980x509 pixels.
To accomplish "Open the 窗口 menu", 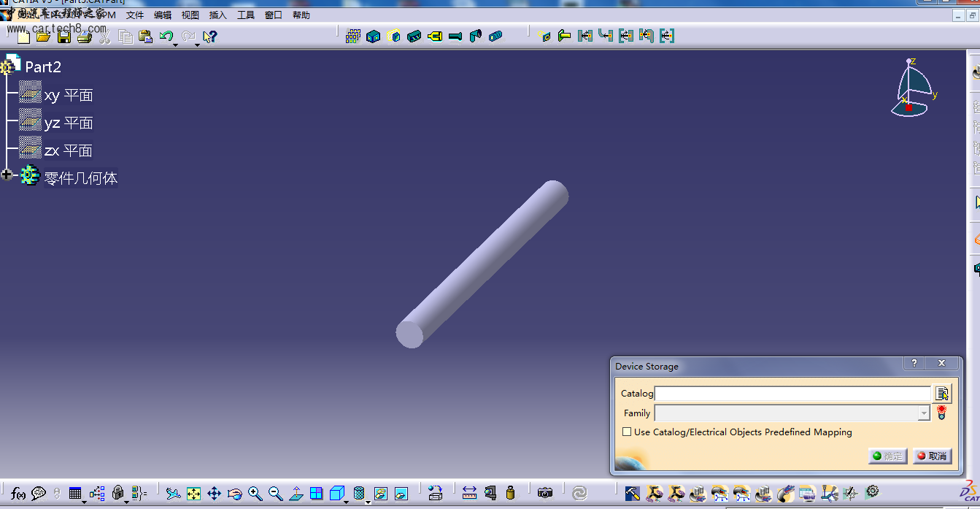I will click(x=274, y=15).
